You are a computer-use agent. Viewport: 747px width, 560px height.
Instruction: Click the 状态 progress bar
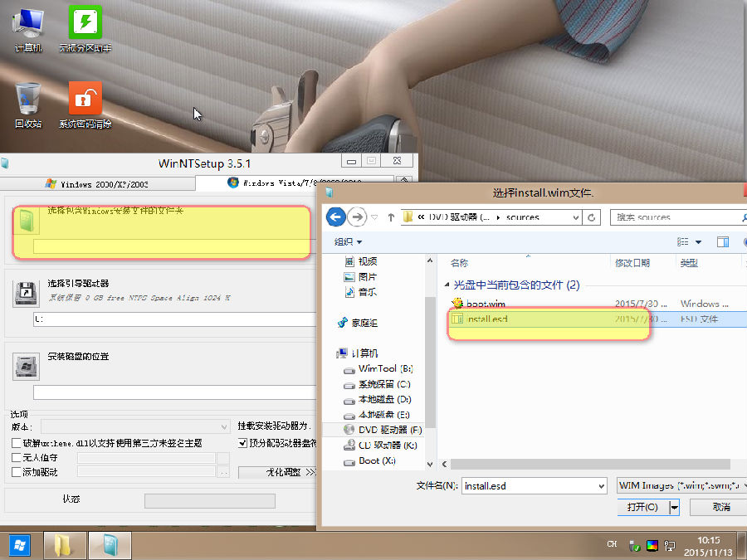click(x=210, y=501)
